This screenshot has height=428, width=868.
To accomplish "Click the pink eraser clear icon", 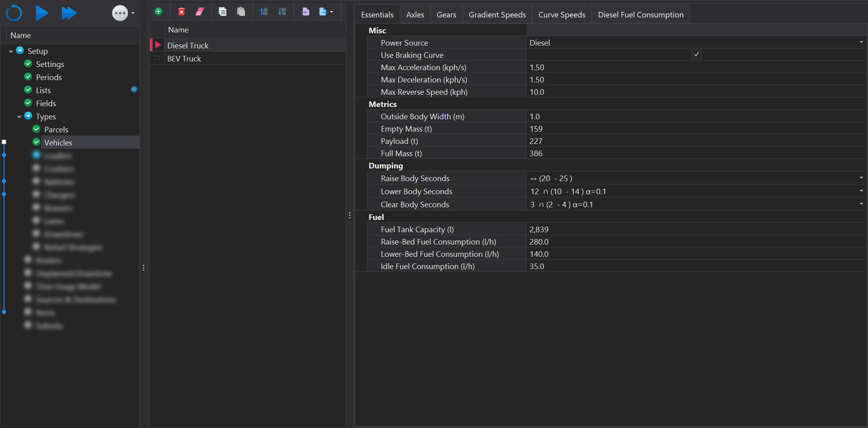I will pos(200,12).
